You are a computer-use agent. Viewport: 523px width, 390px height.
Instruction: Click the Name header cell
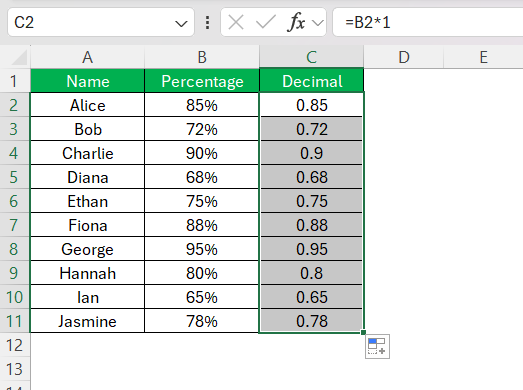[87, 81]
